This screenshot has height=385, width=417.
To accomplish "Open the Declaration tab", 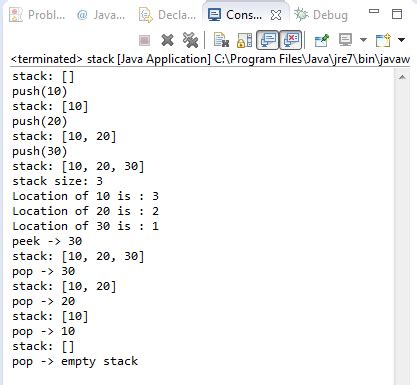I will click(167, 15).
